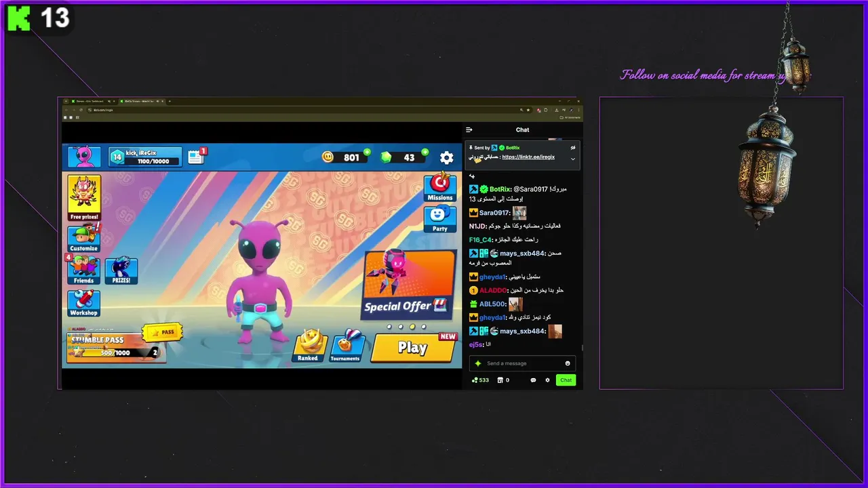Click ABL500 image in chat
Image resolution: width=868 pixels, height=488 pixels.
(515, 304)
